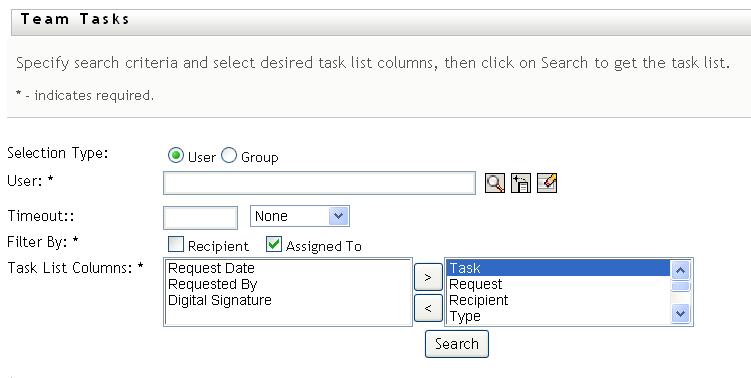Click the selected columns scrollbar thumb
Image resolution: width=751 pixels, height=378 pixels.
click(x=681, y=286)
